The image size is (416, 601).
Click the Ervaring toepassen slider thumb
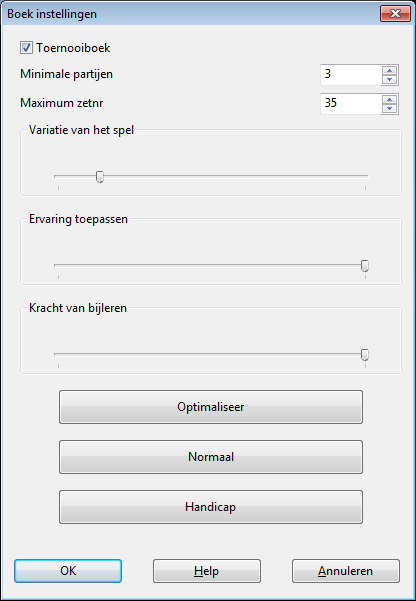[365, 266]
